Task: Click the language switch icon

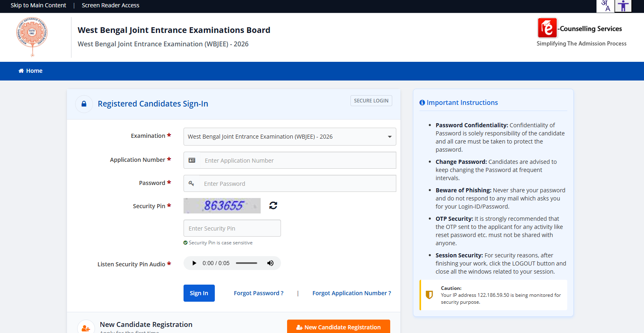Action: [605, 6]
